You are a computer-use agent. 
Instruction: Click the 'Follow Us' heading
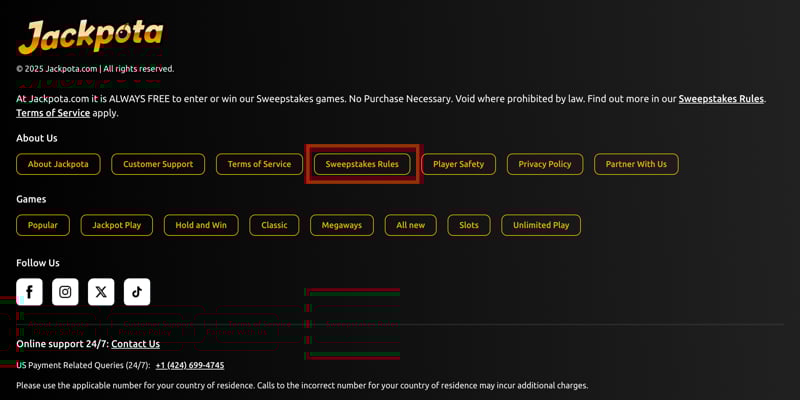tap(38, 263)
